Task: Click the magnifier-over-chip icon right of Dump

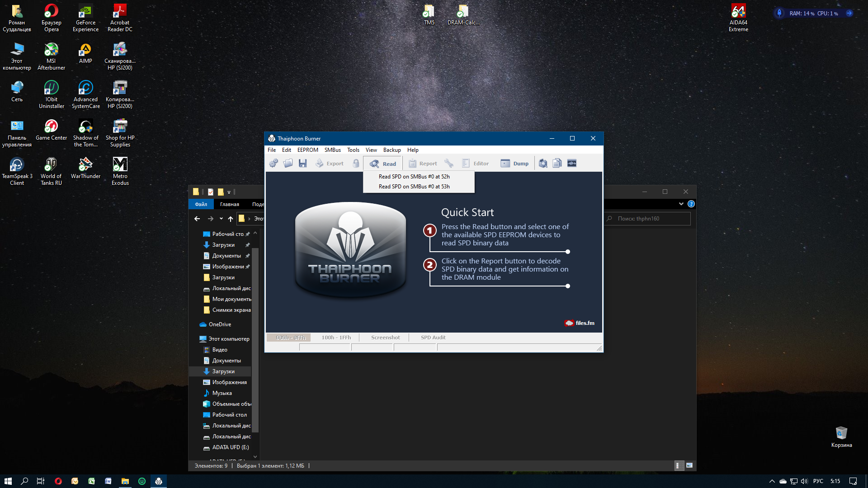Action: 543,164
